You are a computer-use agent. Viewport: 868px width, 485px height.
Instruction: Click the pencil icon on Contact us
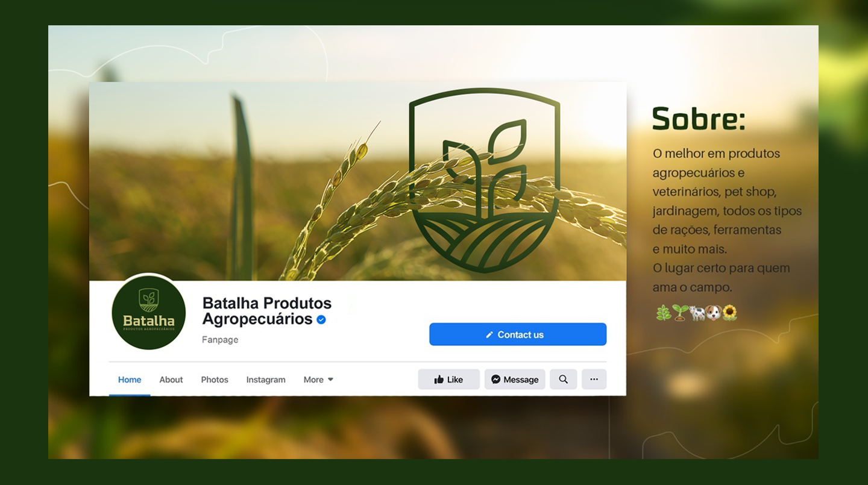(x=489, y=335)
